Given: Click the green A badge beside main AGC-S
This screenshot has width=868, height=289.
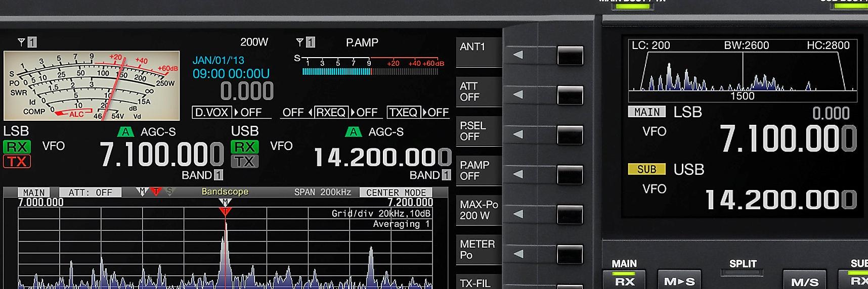Looking at the screenshot, I should click(x=125, y=132).
